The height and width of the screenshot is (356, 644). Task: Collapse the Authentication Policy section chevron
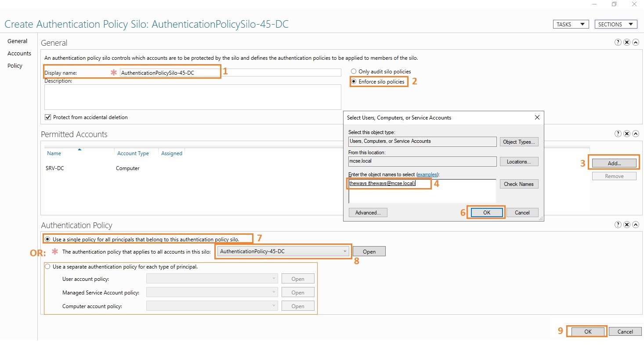[x=636, y=225]
